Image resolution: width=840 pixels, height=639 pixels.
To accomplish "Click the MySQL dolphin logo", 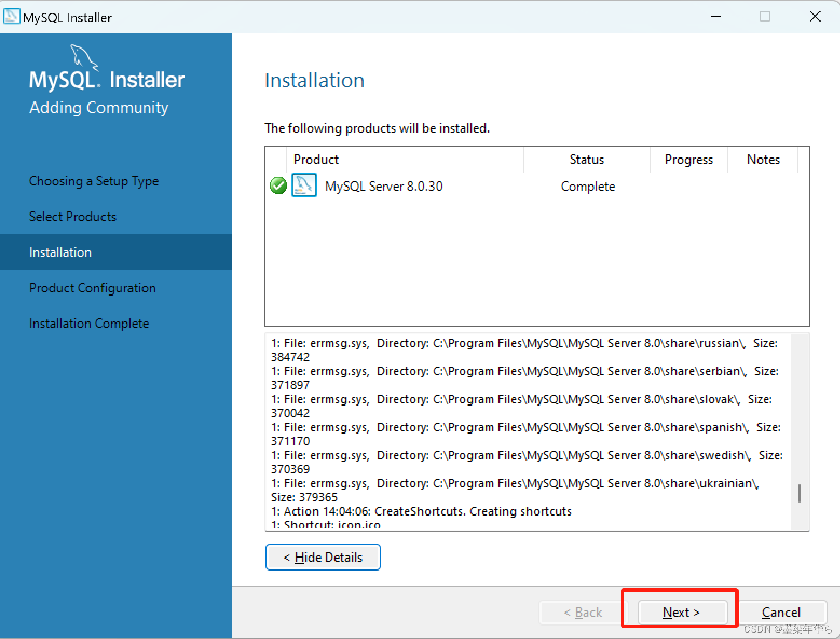I will (85, 58).
